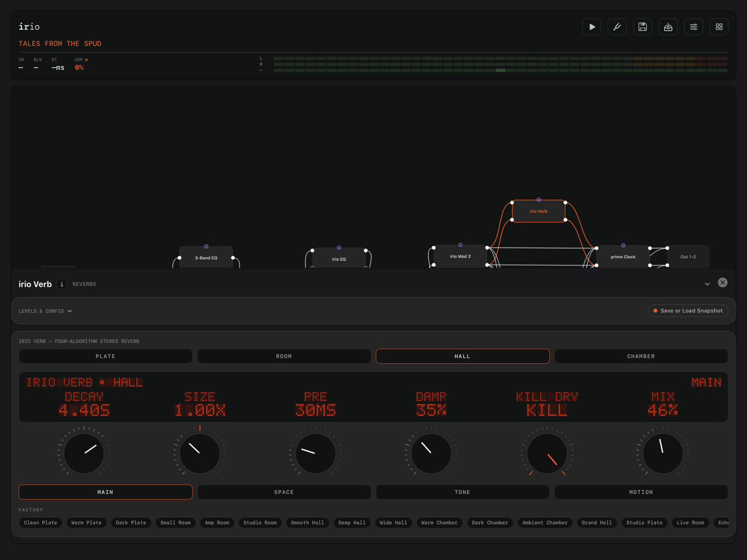Save project with floppy disk icon

tap(642, 27)
